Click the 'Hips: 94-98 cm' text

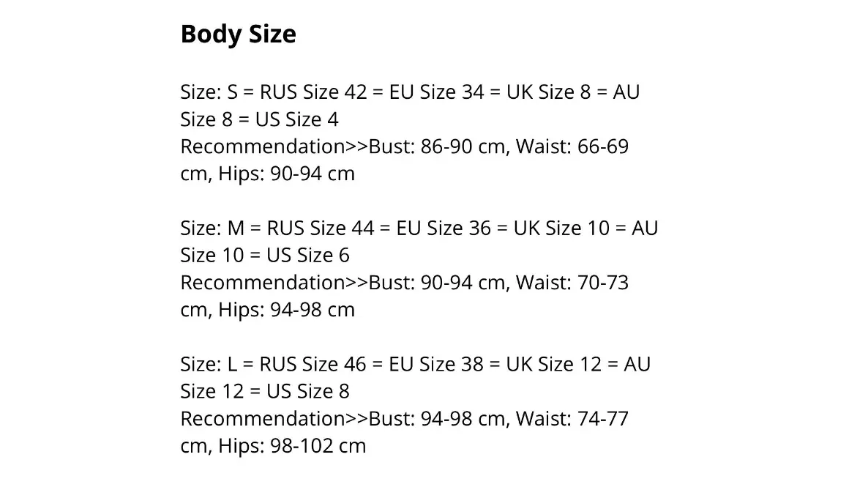[286, 310]
